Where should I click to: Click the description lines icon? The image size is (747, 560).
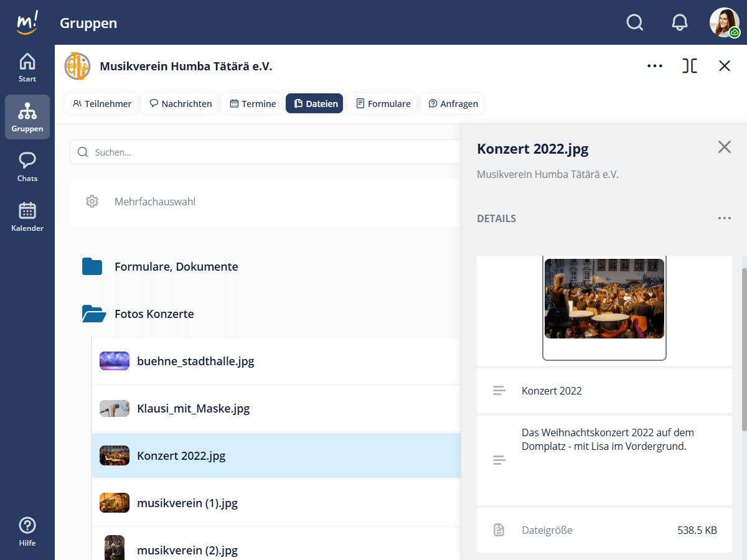(499, 460)
